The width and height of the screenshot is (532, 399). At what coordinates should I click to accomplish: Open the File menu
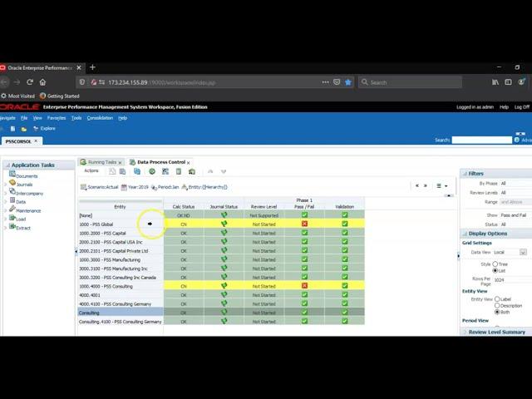pyautogui.click(x=24, y=118)
